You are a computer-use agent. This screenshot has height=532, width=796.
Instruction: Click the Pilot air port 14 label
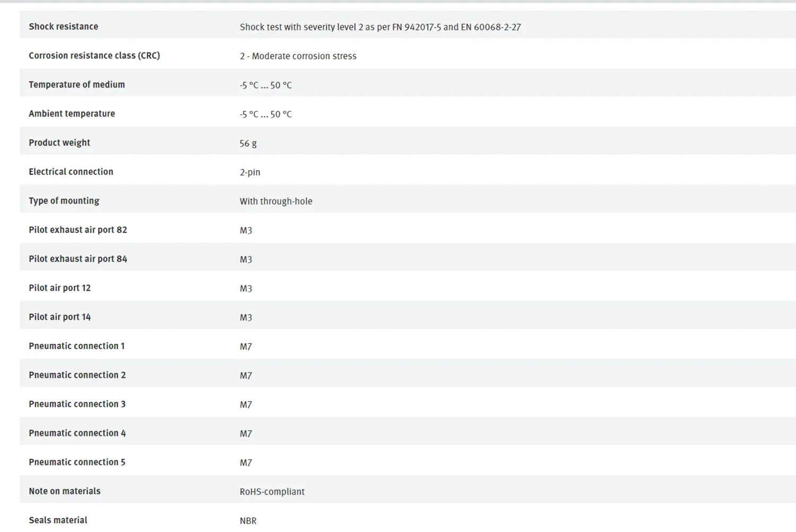tap(59, 317)
